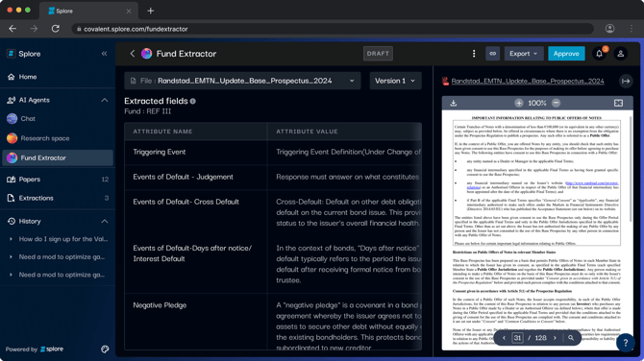Zoom out the PDF viewer
Screen dimensions: 644x361
coord(556,103)
